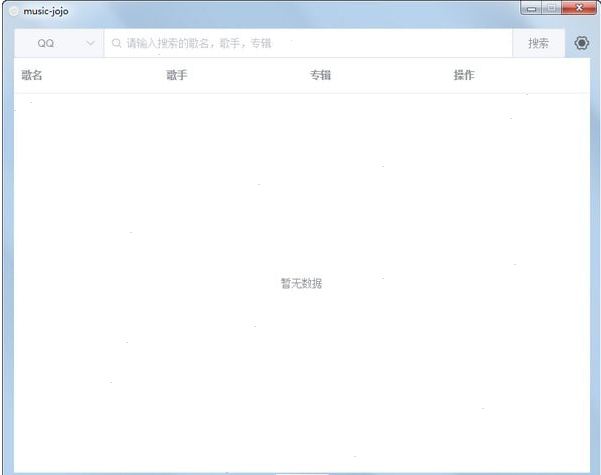Click blank results area above 暂无数据
The image size is (601, 475).
pyautogui.click(x=301, y=180)
